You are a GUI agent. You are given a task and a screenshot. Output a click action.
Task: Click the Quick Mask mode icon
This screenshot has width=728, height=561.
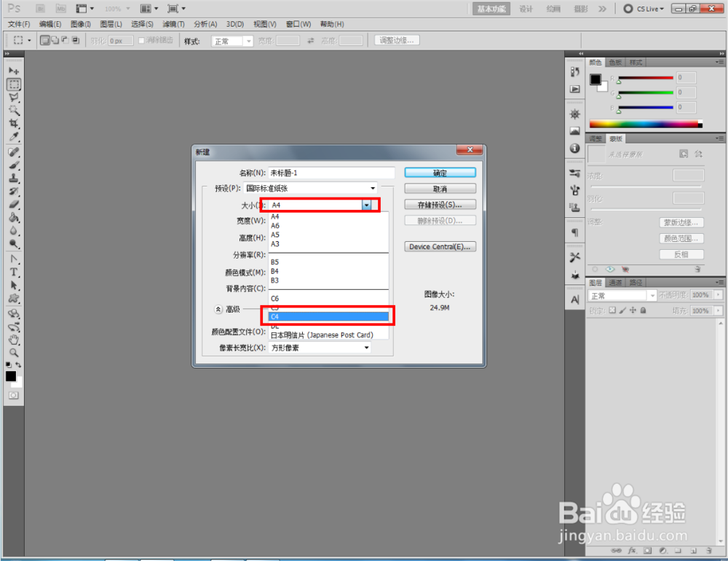pyautogui.click(x=13, y=396)
